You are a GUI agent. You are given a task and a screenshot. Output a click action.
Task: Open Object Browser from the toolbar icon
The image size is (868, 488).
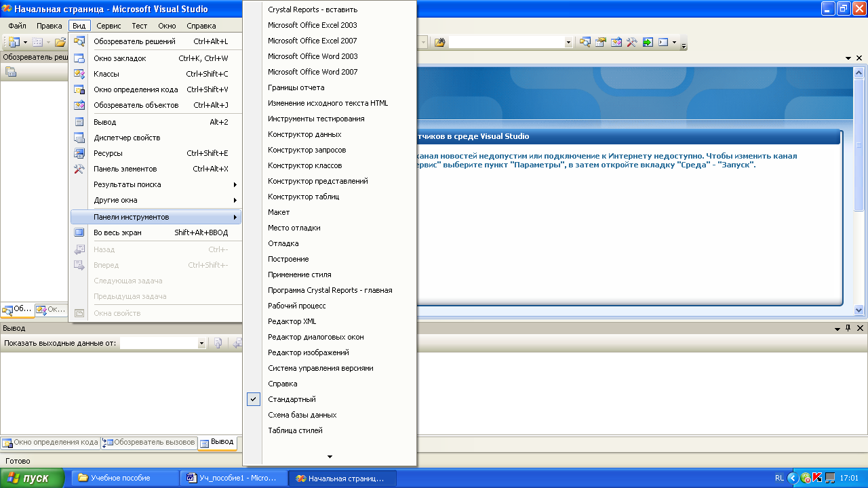(x=616, y=42)
